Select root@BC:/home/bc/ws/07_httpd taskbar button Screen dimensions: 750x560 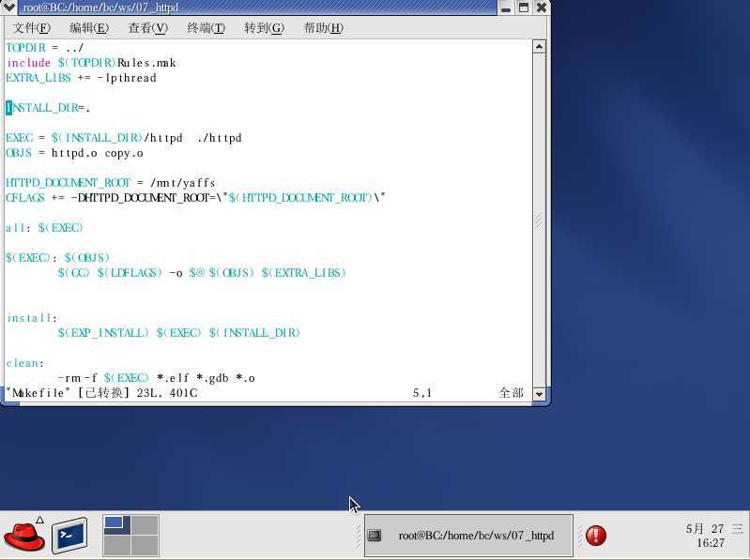coord(468,536)
